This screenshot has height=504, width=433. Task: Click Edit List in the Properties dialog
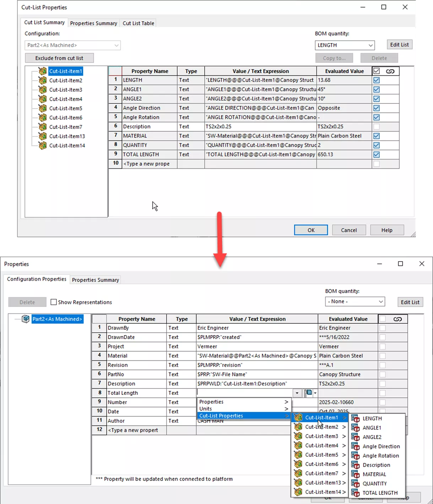click(x=410, y=302)
